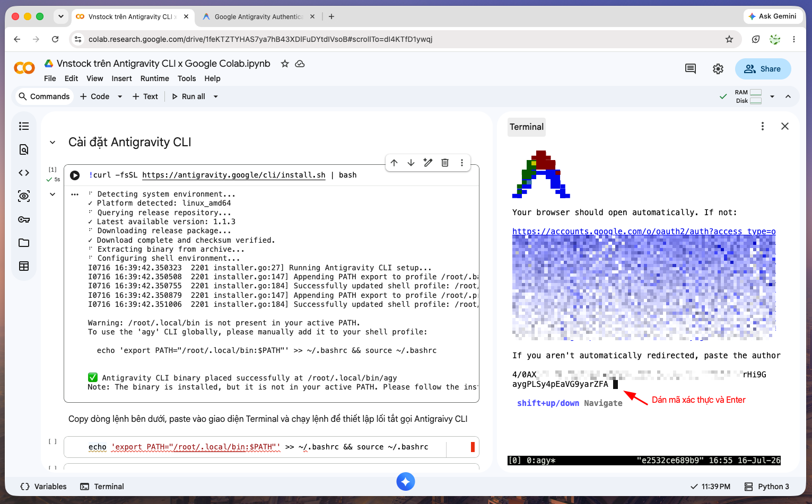Open the Insert menu
The width and height of the screenshot is (812, 504).
121,78
